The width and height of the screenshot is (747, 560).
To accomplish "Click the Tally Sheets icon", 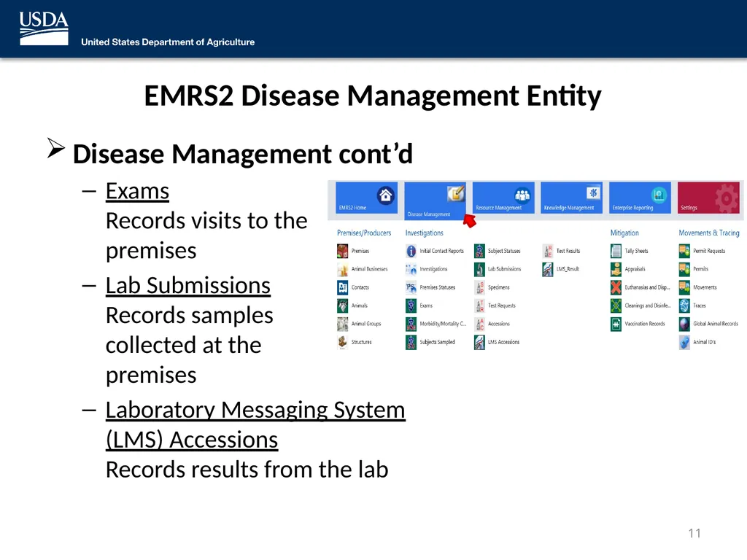I will 616,251.
